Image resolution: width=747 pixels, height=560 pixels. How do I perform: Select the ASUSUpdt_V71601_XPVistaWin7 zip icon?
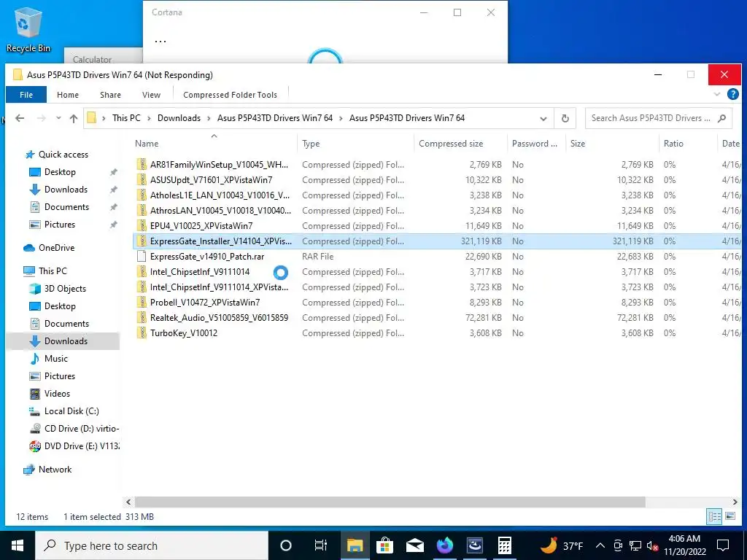pos(142,180)
